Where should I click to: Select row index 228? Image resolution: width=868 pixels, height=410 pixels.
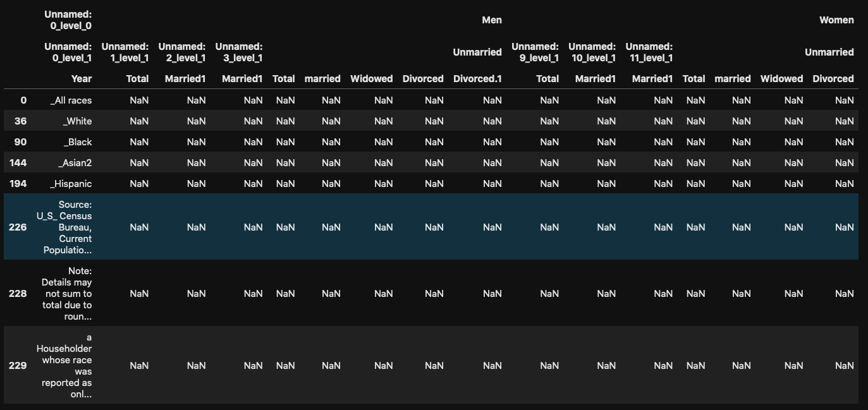click(x=18, y=293)
